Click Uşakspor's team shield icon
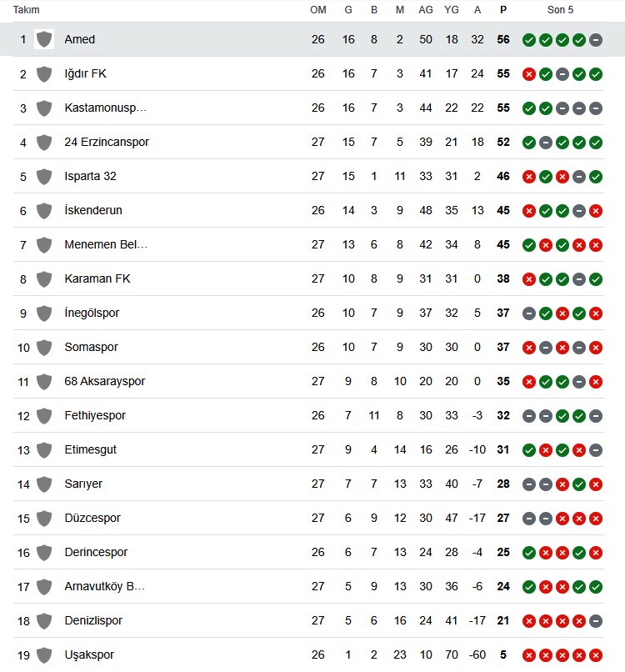 (44, 654)
